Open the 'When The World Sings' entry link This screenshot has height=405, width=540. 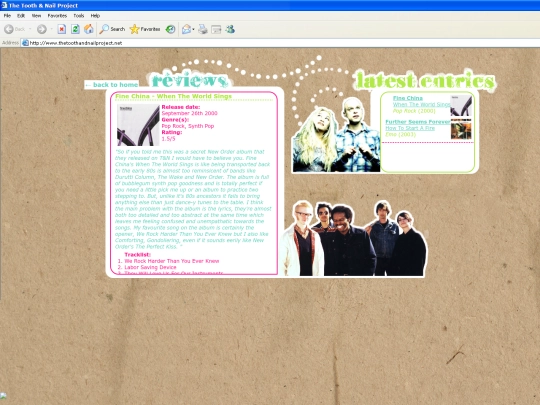tap(422, 104)
